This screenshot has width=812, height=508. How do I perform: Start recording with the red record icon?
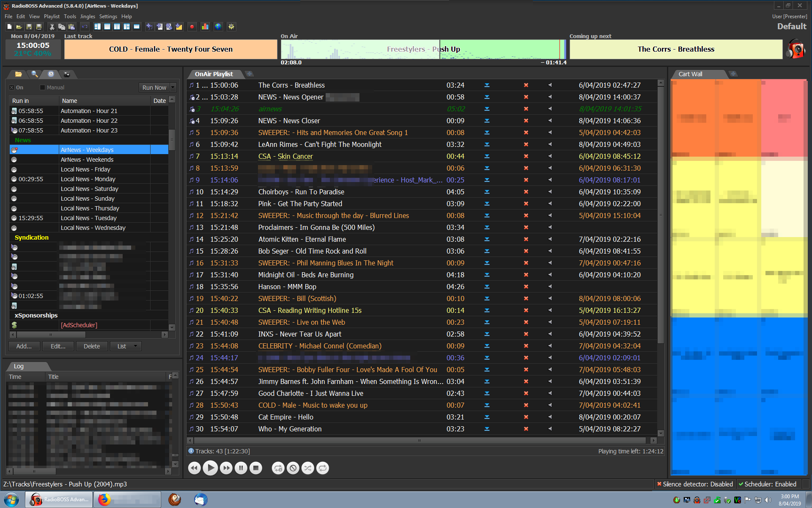pyautogui.click(x=192, y=27)
